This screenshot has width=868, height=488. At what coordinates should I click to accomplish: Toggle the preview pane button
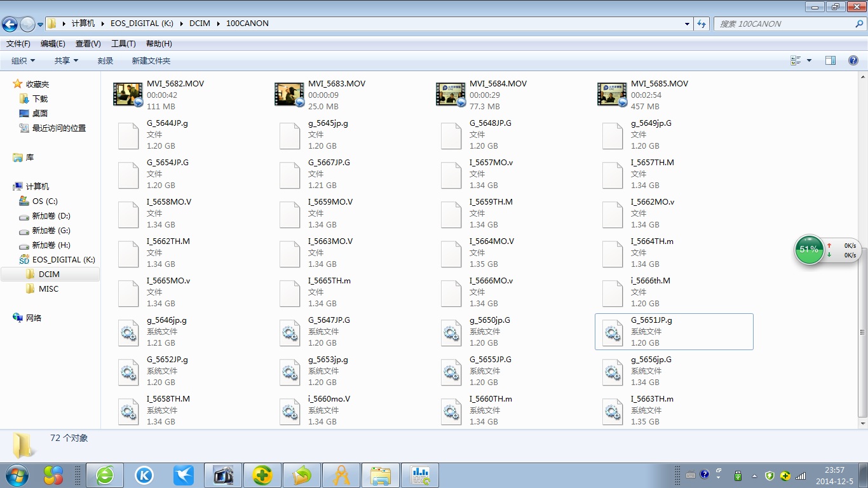pyautogui.click(x=831, y=60)
